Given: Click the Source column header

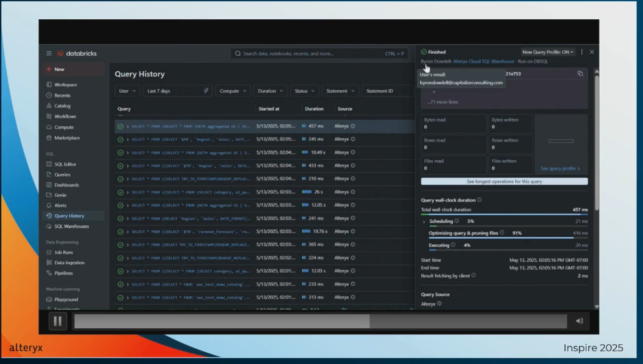Looking at the screenshot, I should pyautogui.click(x=345, y=109).
